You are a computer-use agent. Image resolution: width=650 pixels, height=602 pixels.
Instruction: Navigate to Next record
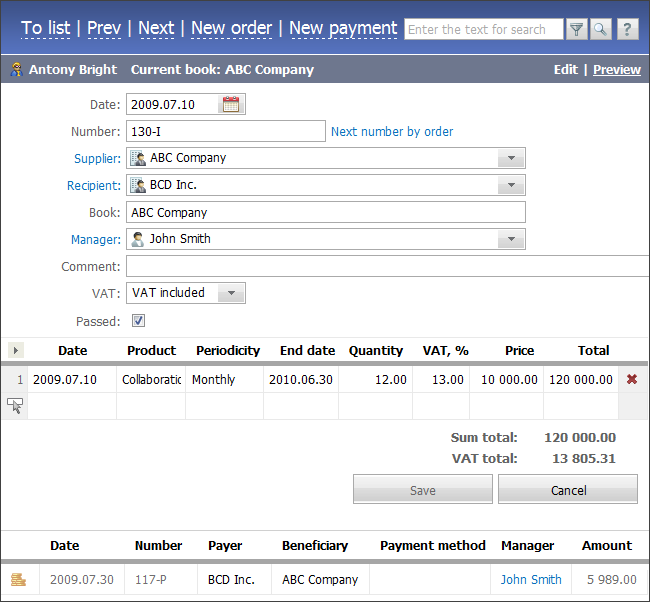pyautogui.click(x=156, y=28)
